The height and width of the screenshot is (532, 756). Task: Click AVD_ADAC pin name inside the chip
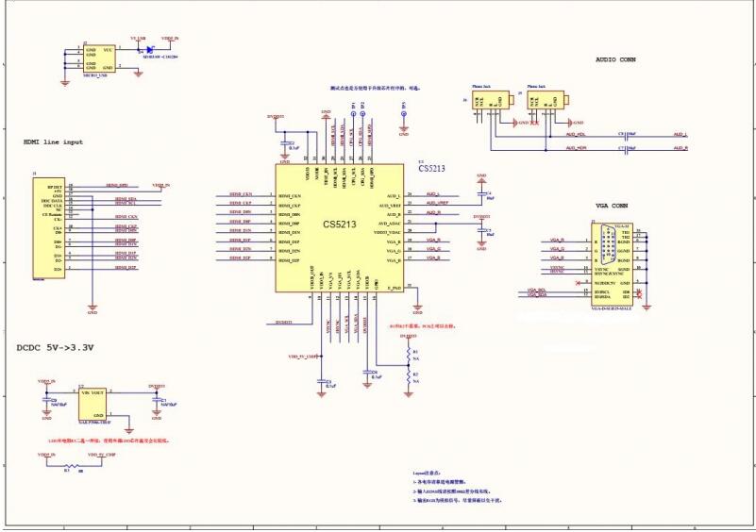pyautogui.click(x=390, y=224)
